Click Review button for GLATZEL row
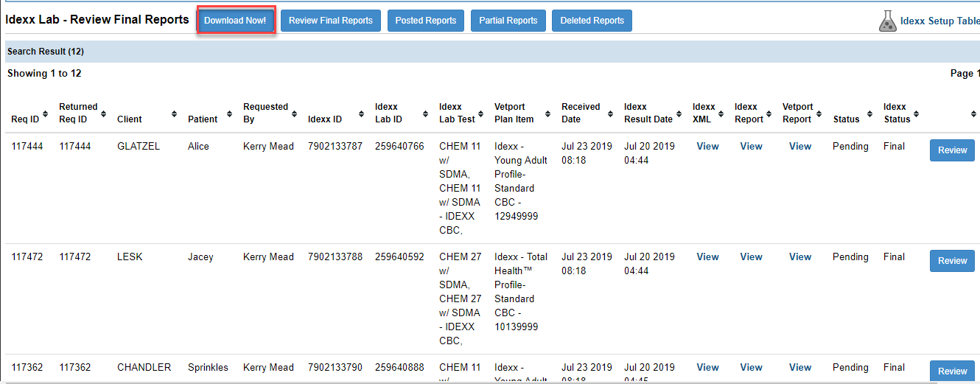 (x=952, y=150)
